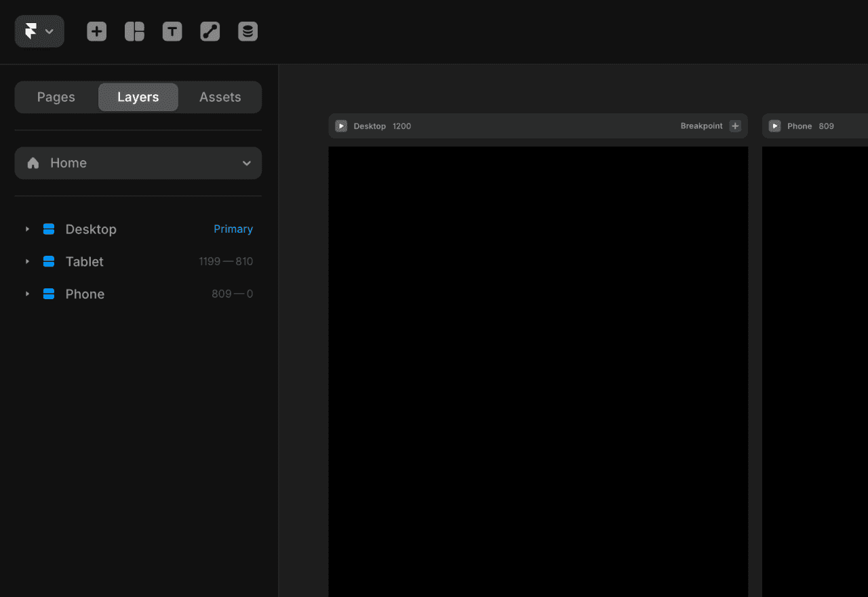This screenshot has height=597, width=868.
Task: Select the Tablet layer in the list
Action: tap(138, 261)
